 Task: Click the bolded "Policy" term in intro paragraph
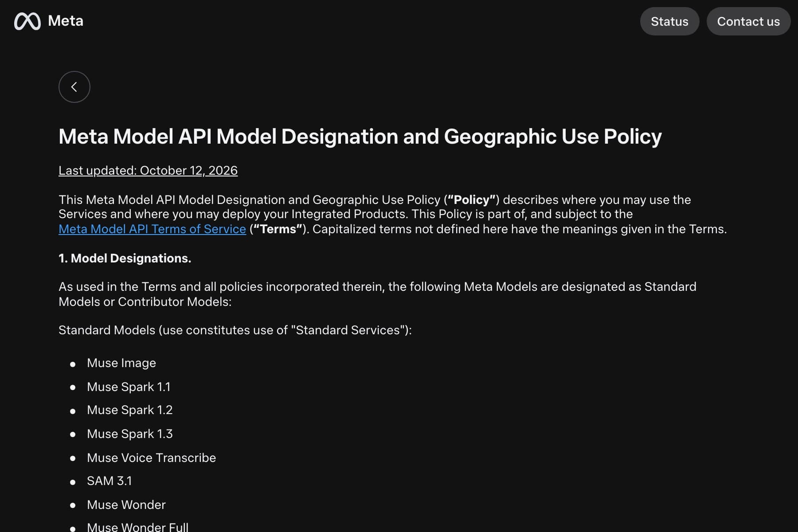coord(472,200)
